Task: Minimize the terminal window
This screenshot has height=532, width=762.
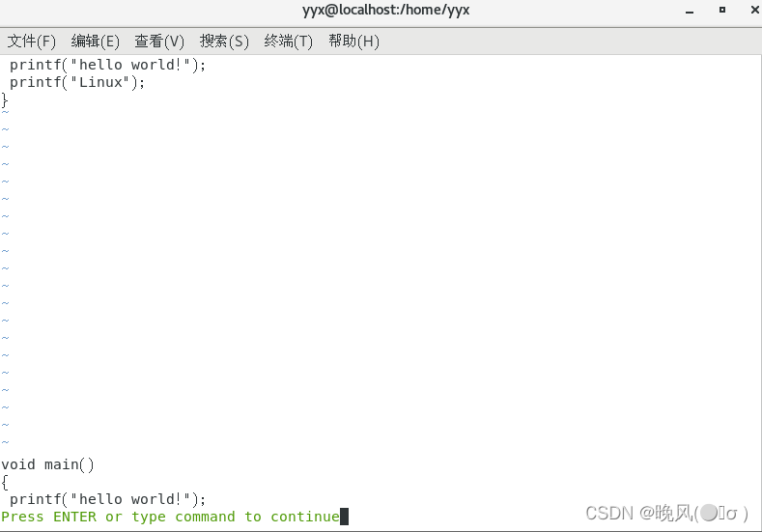Action: click(x=690, y=11)
